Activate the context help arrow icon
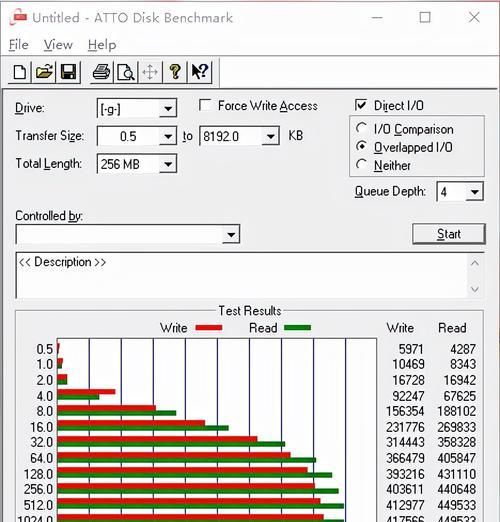500x522 pixels. [x=200, y=72]
